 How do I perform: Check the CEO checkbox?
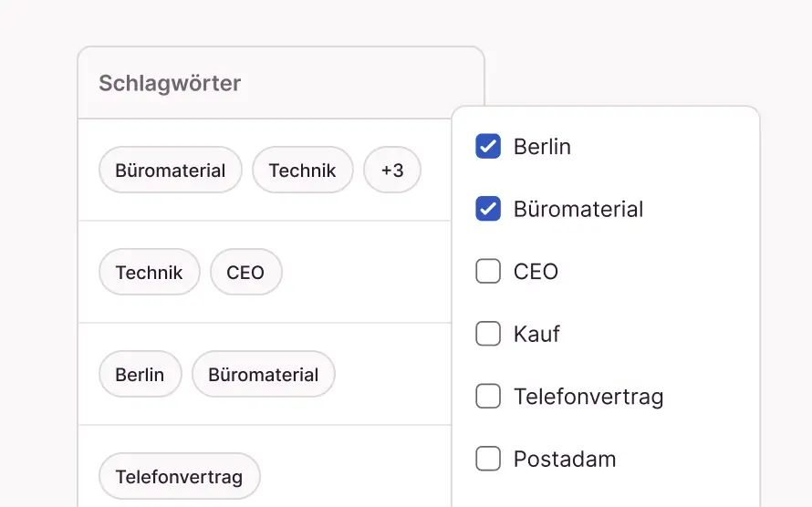(x=488, y=271)
